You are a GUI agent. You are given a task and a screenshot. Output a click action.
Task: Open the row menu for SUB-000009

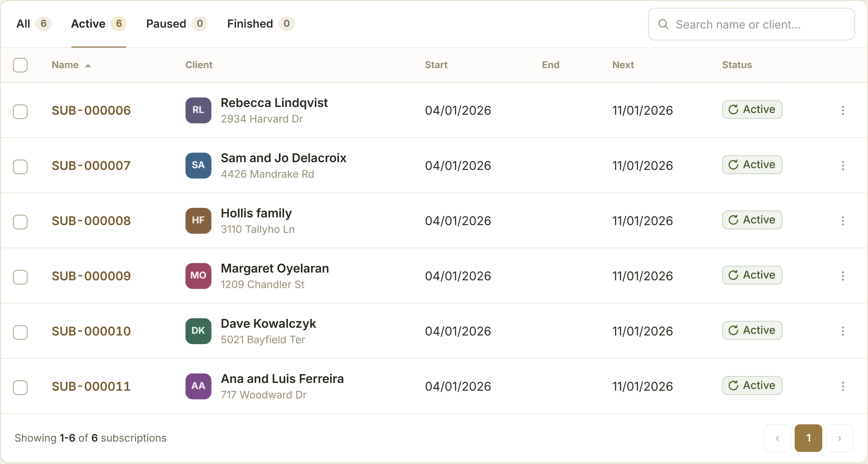point(843,276)
